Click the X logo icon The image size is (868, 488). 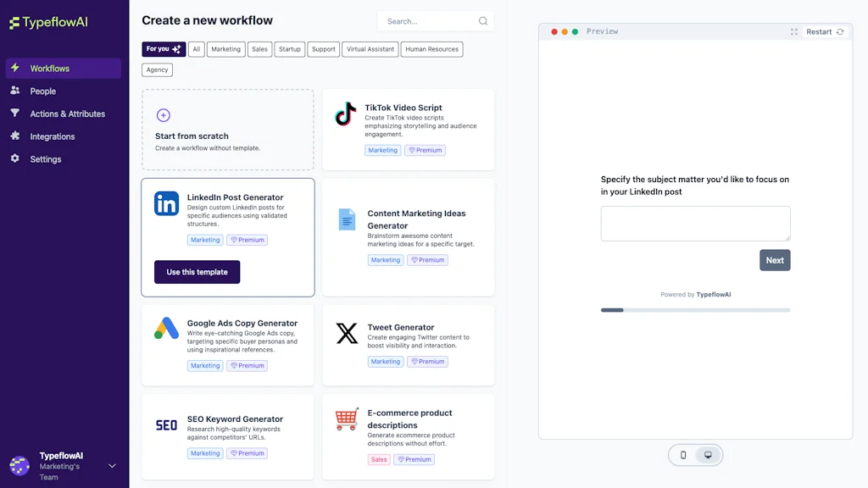pyautogui.click(x=347, y=334)
